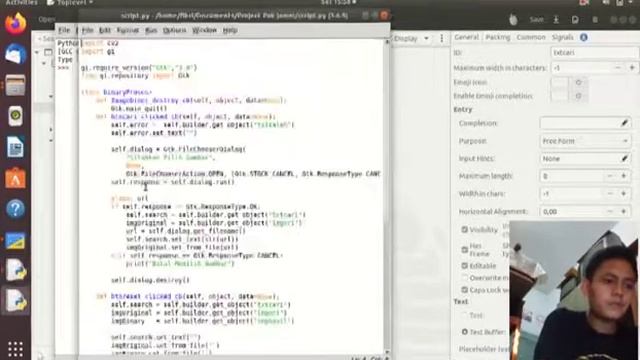Open the accessibility tab icon after Signals
Image resolution: width=640 pixels, height=360 pixels.
(x=584, y=37)
